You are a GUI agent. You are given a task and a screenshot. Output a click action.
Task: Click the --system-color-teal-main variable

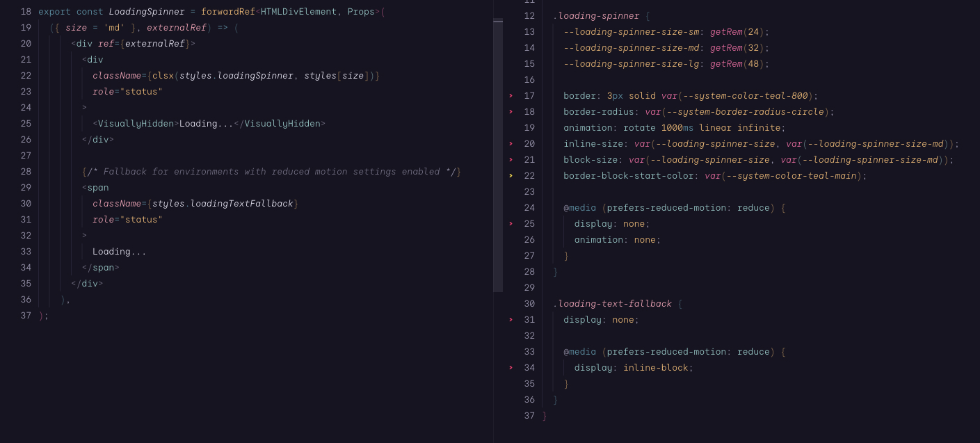[792, 175]
